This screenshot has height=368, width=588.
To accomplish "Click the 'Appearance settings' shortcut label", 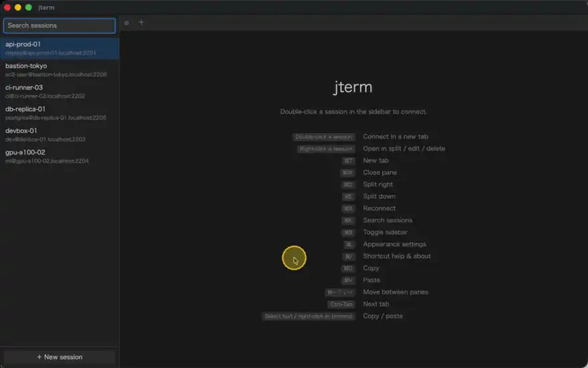I will coord(394,244).
